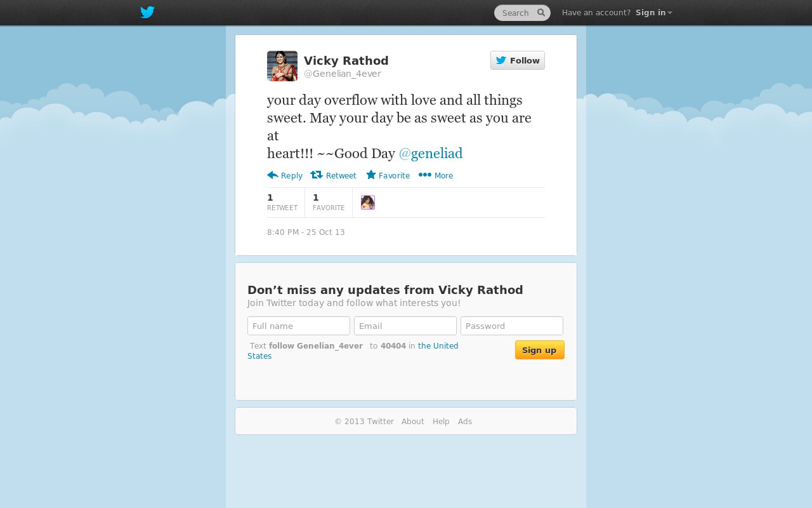Focus the Email field
Screen dimensions: 812x508
405,326
